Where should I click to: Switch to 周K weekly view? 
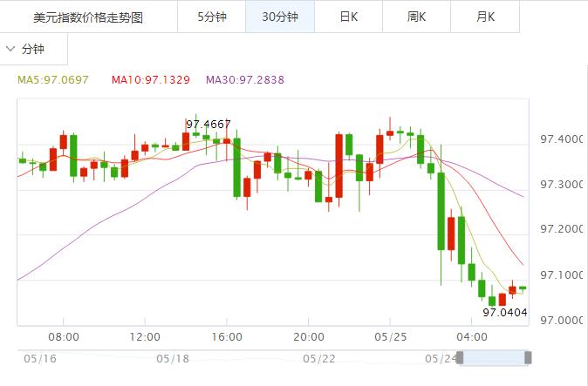[417, 17]
